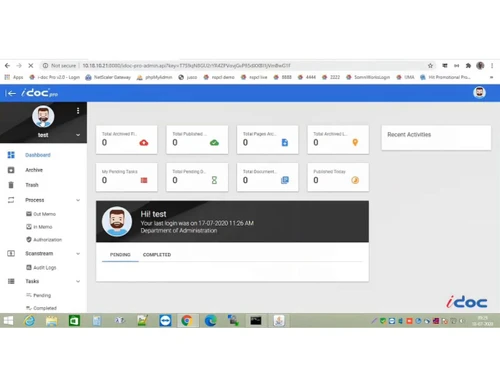
Task: Open the Windows Start button
Action: (x=8, y=321)
